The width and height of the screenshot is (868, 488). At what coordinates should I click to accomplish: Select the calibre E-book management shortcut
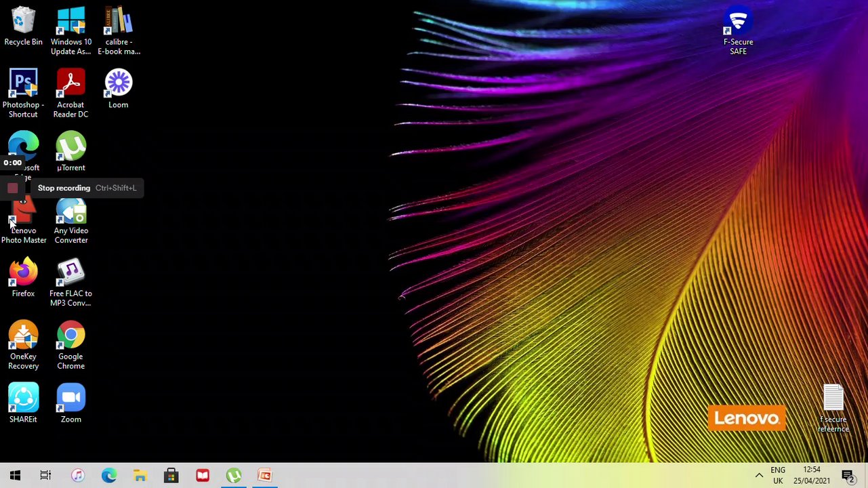click(x=119, y=31)
